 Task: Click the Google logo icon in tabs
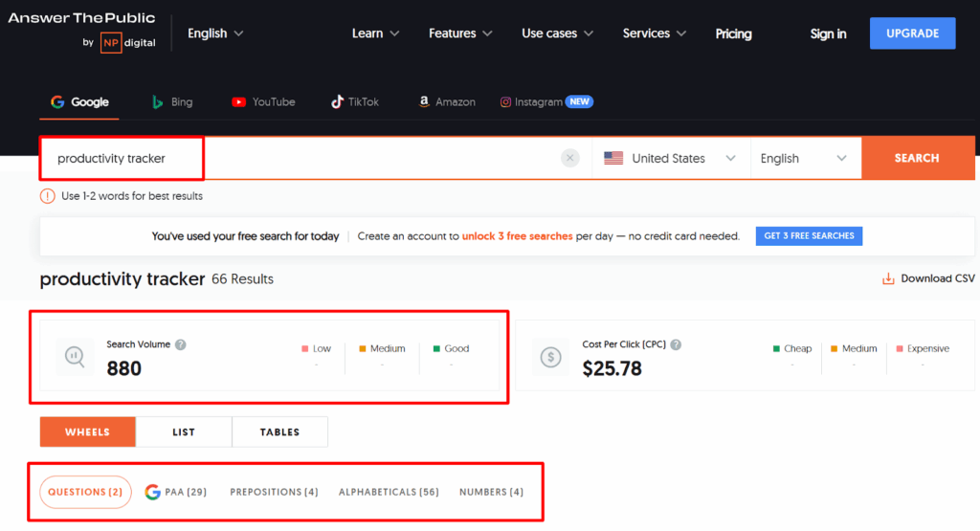pyautogui.click(x=57, y=101)
